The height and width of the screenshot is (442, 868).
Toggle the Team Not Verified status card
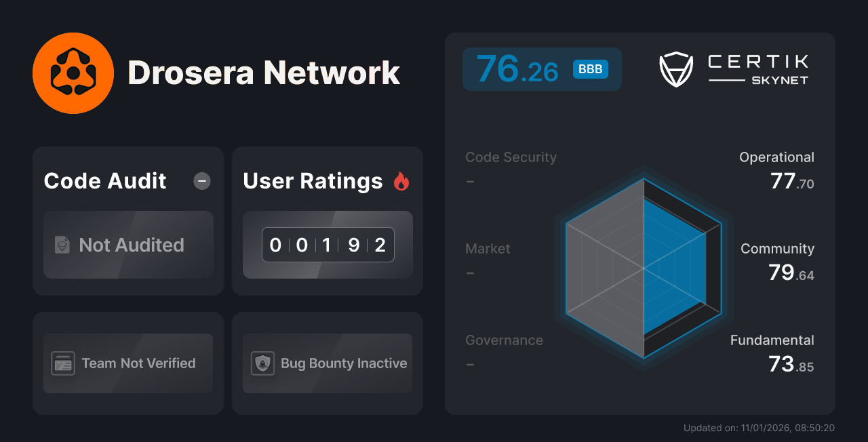127,363
